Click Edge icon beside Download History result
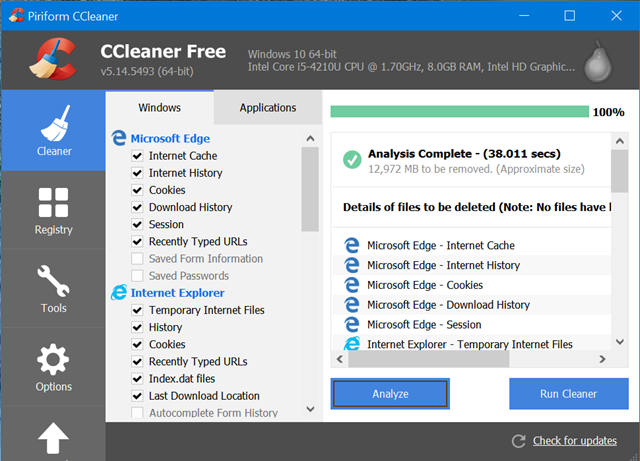This screenshot has height=461, width=640. [351, 305]
